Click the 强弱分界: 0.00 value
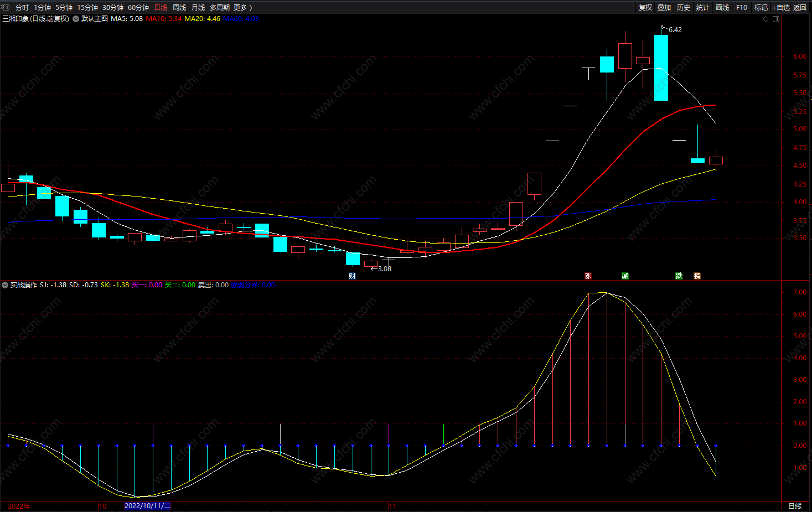 pyautogui.click(x=253, y=285)
